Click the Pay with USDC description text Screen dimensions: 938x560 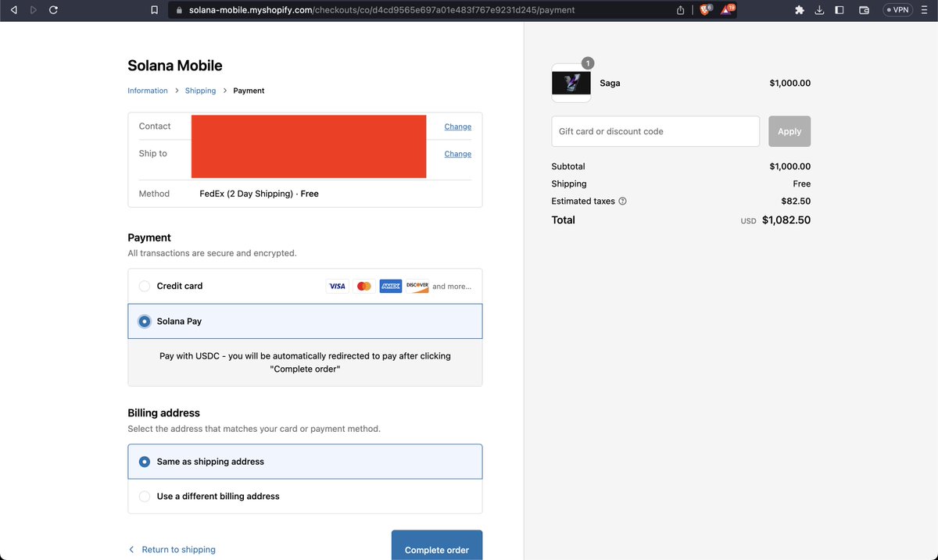(305, 362)
